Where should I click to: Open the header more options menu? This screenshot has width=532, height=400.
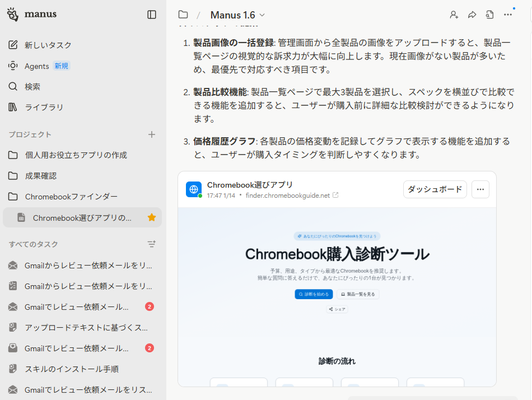[508, 15]
